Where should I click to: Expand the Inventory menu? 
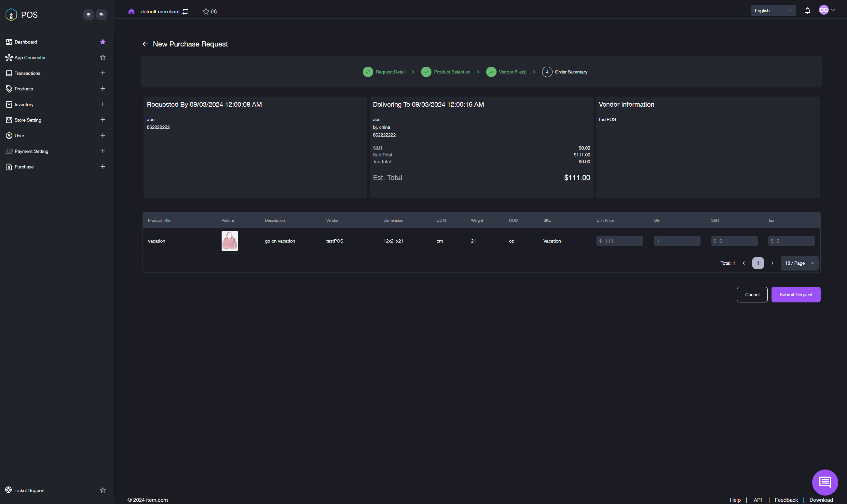(x=102, y=104)
